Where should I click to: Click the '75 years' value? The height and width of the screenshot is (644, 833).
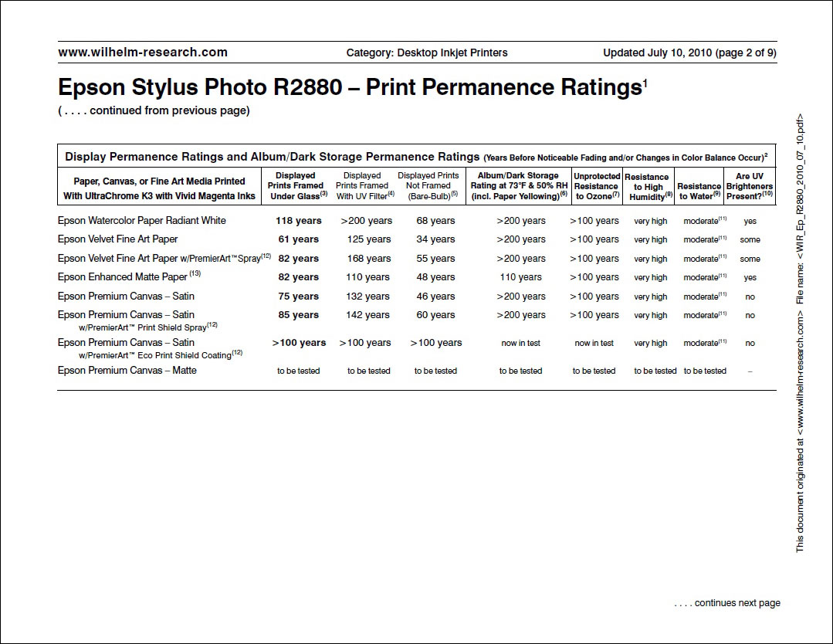299,296
